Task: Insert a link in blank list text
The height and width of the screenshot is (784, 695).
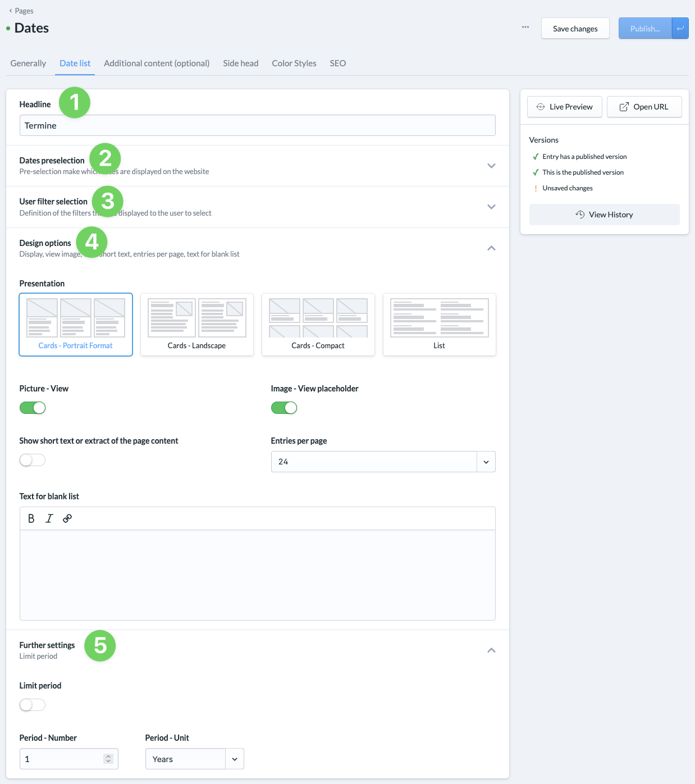Action: 67,518
